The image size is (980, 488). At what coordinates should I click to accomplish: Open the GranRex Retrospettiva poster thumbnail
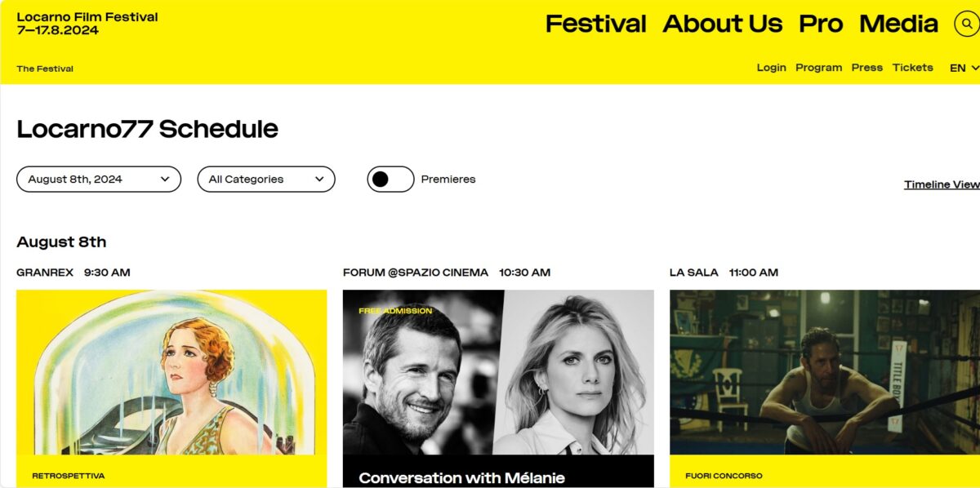(171, 372)
